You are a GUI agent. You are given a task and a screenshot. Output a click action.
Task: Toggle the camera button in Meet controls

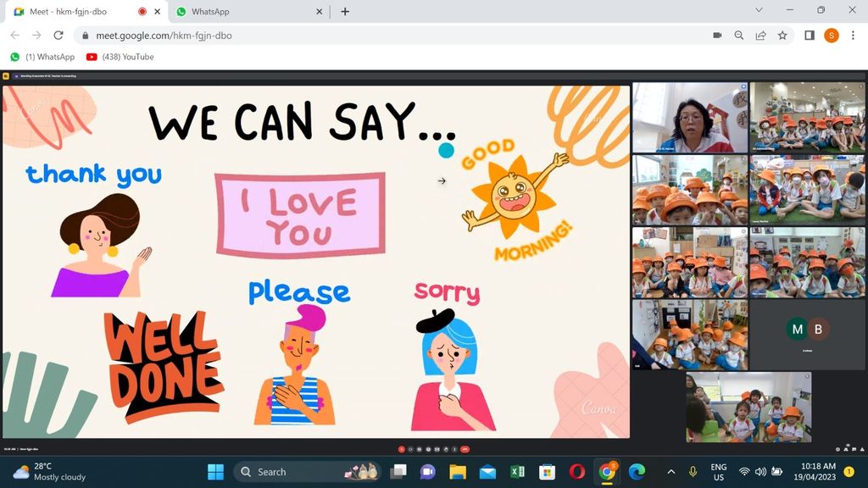tap(410, 449)
